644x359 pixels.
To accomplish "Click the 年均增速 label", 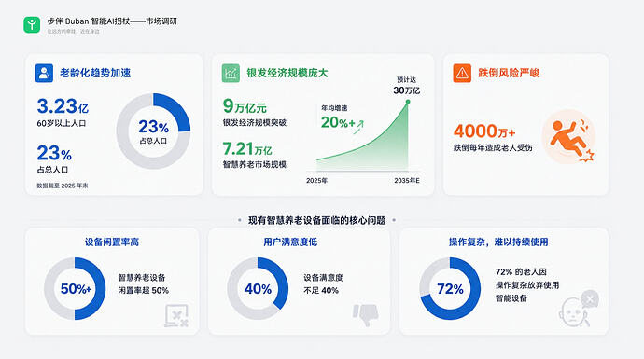I will (334, 108).
